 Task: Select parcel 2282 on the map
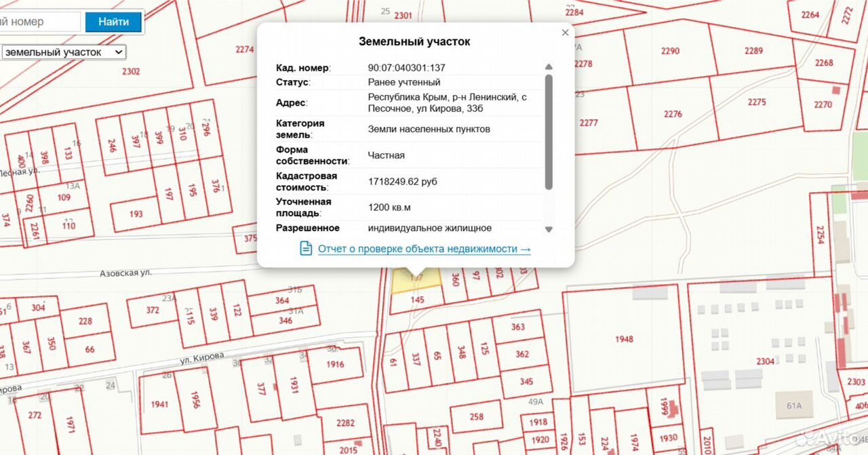345,423
